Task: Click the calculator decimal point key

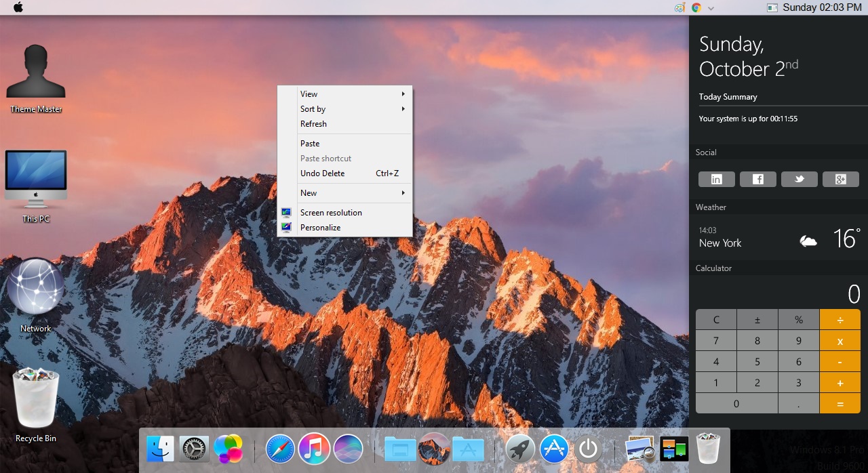Action: 799,403
